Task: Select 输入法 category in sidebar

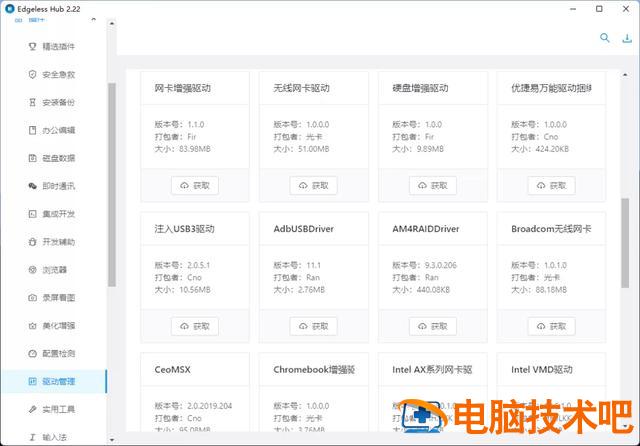Action: tap(53, 437)
